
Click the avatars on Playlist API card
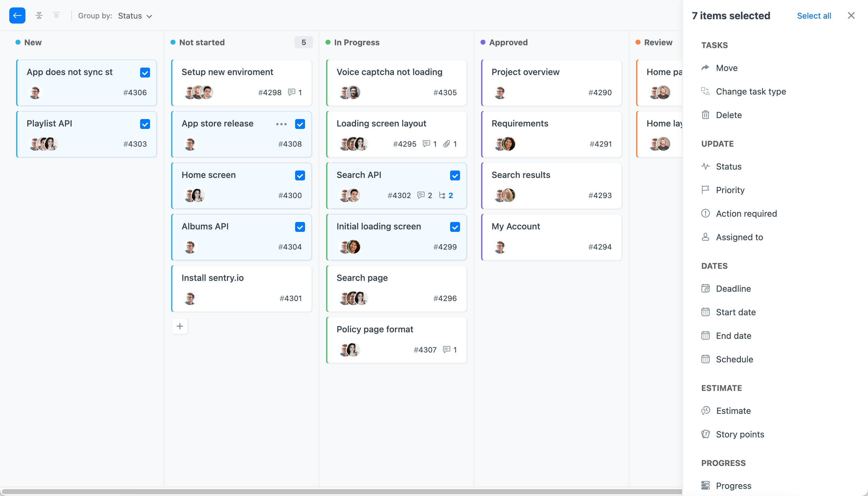[x=43, y=144]
